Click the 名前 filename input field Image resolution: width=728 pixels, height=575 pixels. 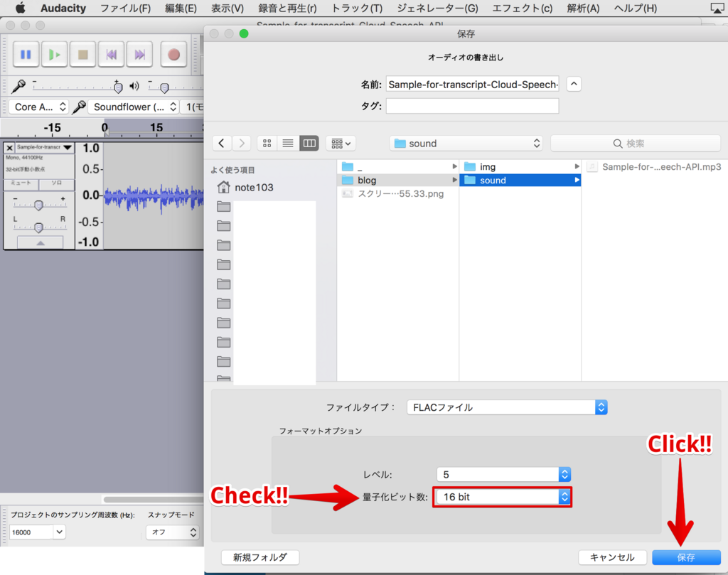(472, 85)
